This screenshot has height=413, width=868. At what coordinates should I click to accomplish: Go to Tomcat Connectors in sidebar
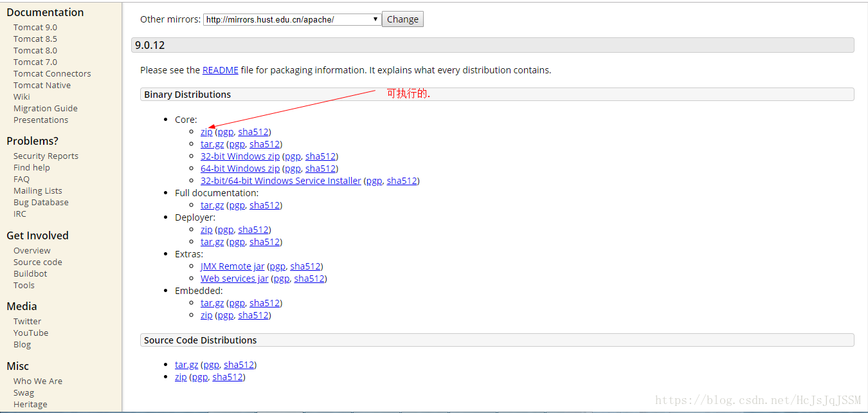pyautogui.click(x=52, y=73)
